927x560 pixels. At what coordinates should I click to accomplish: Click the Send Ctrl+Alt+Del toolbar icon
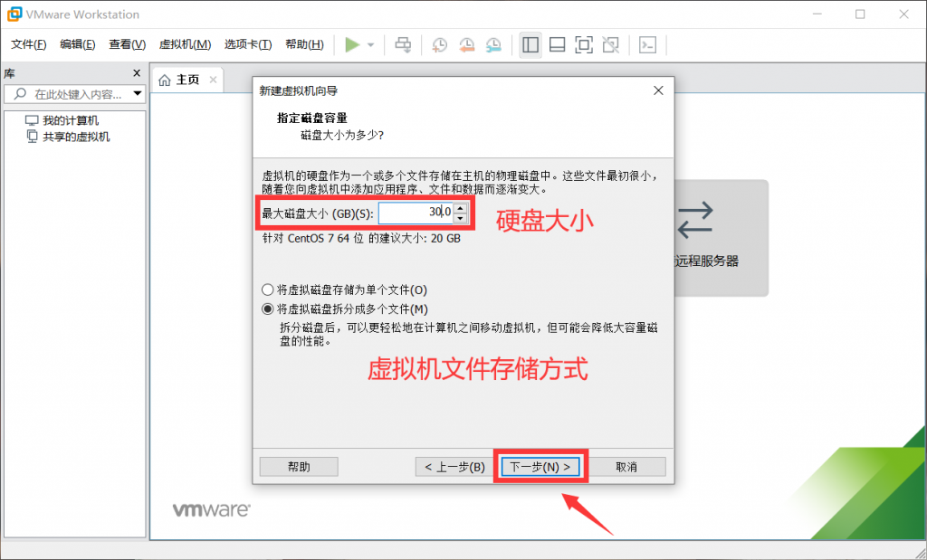coord(403,45)
